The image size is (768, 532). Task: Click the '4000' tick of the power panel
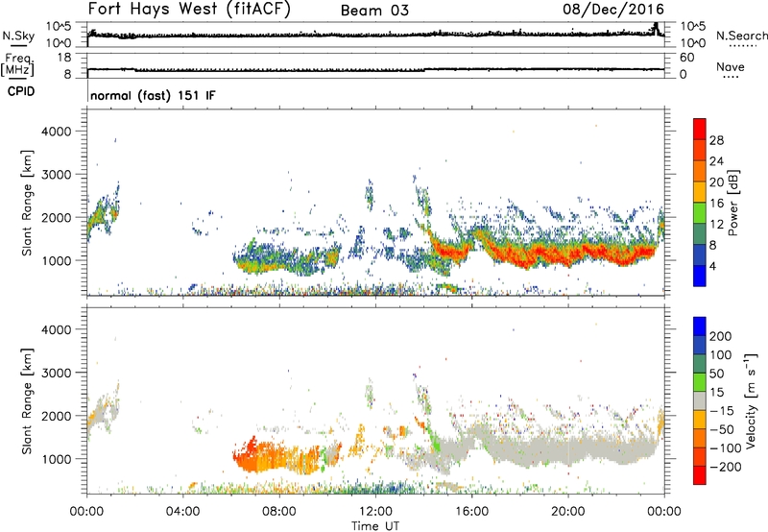(x=57, y=132)
